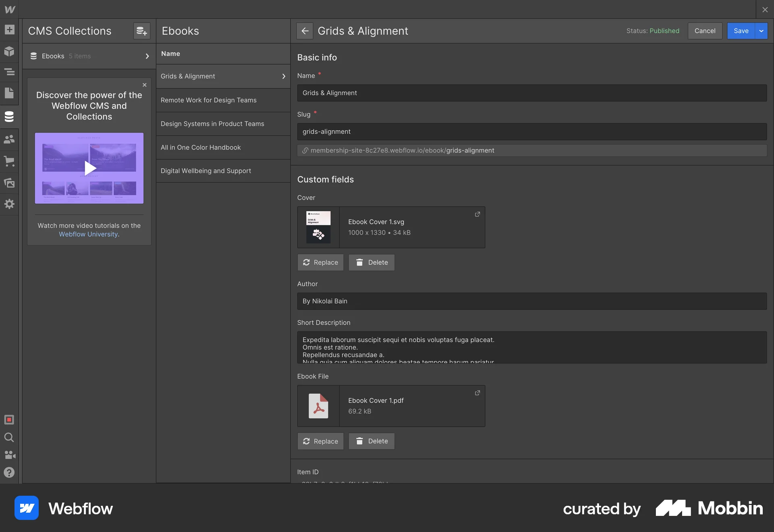
Task: Select the CMS Collections database icon
Action: [x=10, y=116]
